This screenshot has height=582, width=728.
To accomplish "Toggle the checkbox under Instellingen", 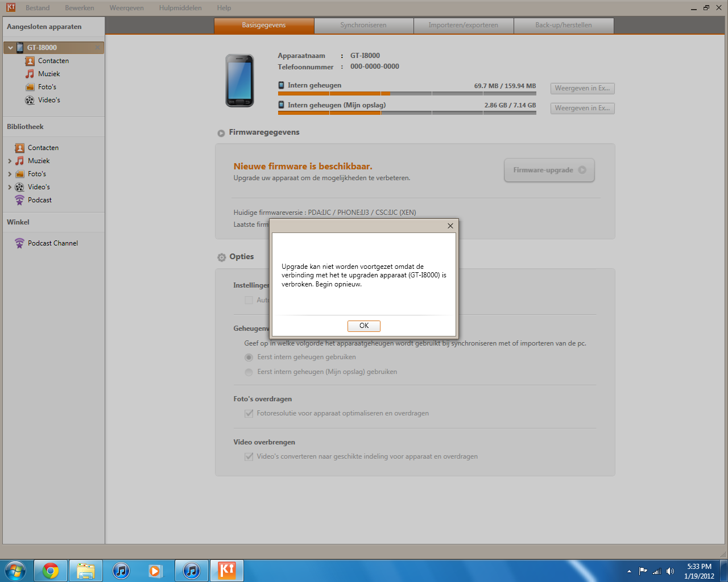I will click(x=249, y=300).
